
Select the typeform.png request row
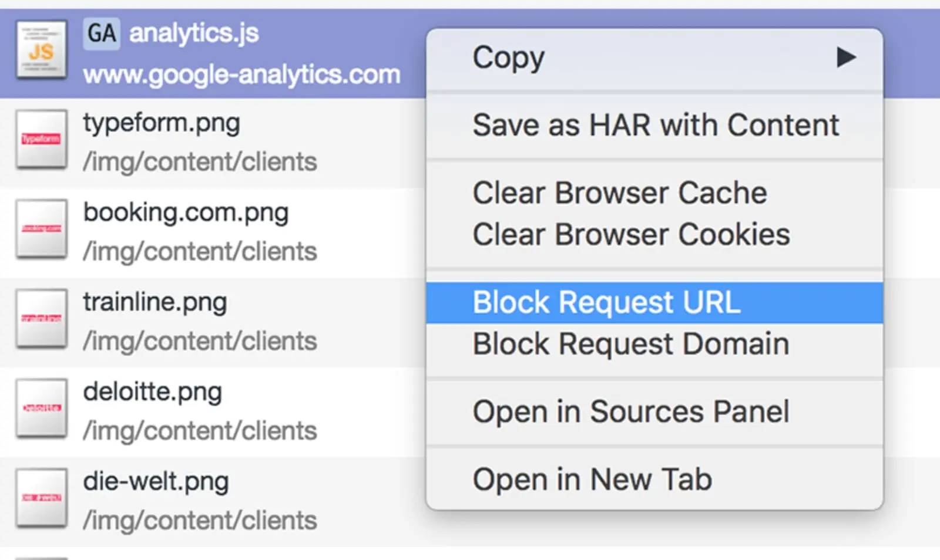coord(235,143)
